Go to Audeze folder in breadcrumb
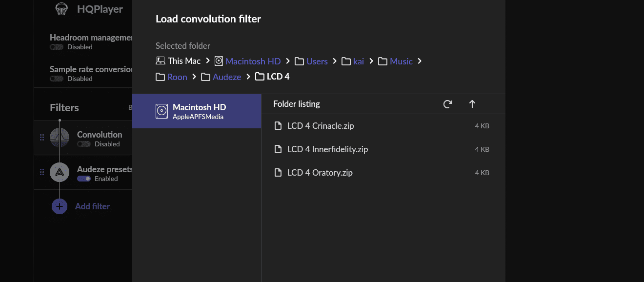This screenshot has height=282, width=644. (x=226, y=77)
